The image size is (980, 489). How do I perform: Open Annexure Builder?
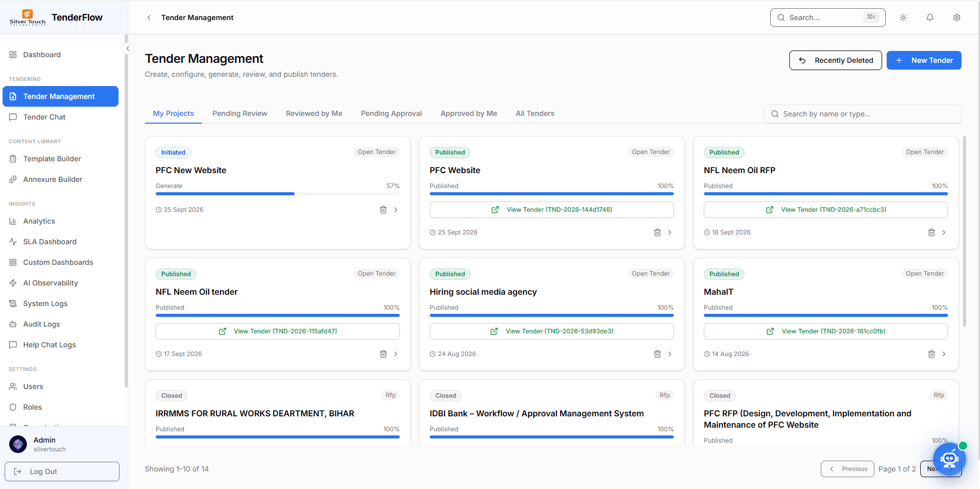(61, 179)
